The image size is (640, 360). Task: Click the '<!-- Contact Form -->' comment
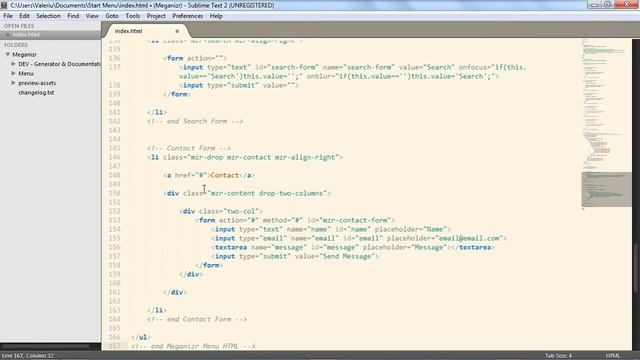click(189, 148)
